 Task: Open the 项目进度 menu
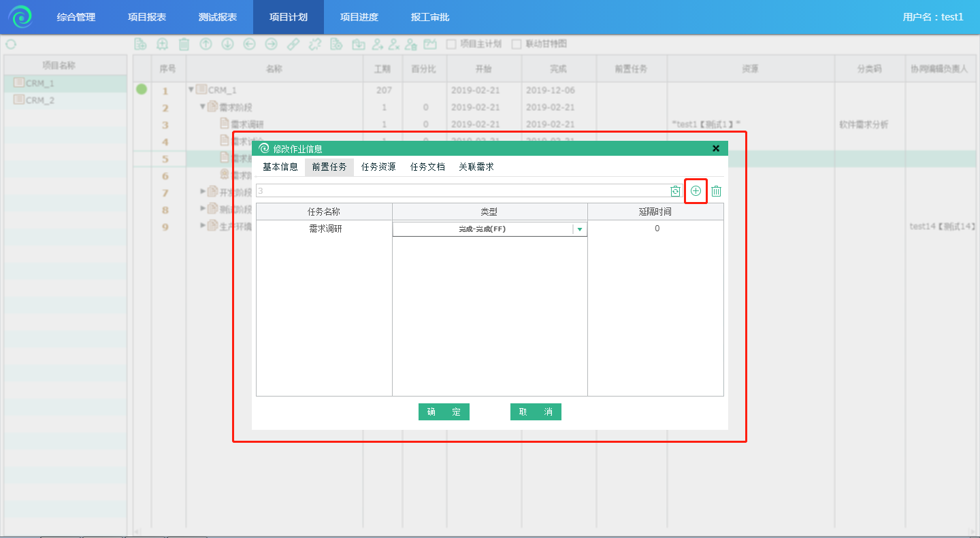click(359, 17)
